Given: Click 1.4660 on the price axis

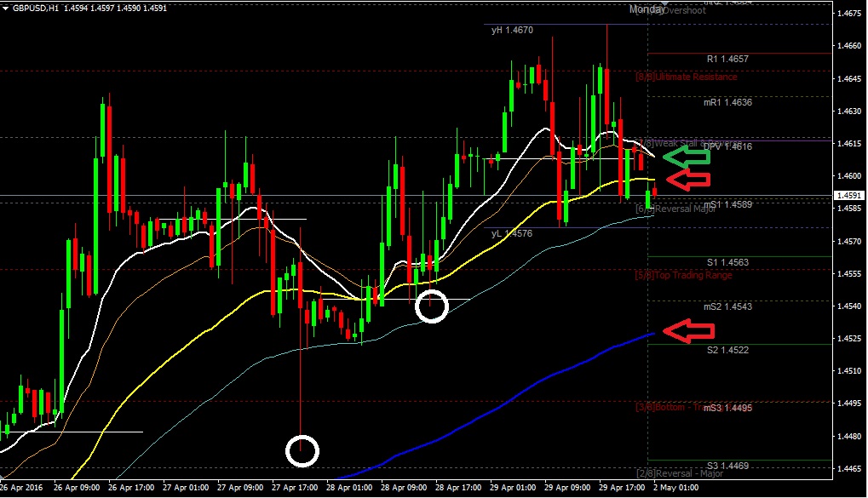Looking at the screenshot, I should 849,45.
